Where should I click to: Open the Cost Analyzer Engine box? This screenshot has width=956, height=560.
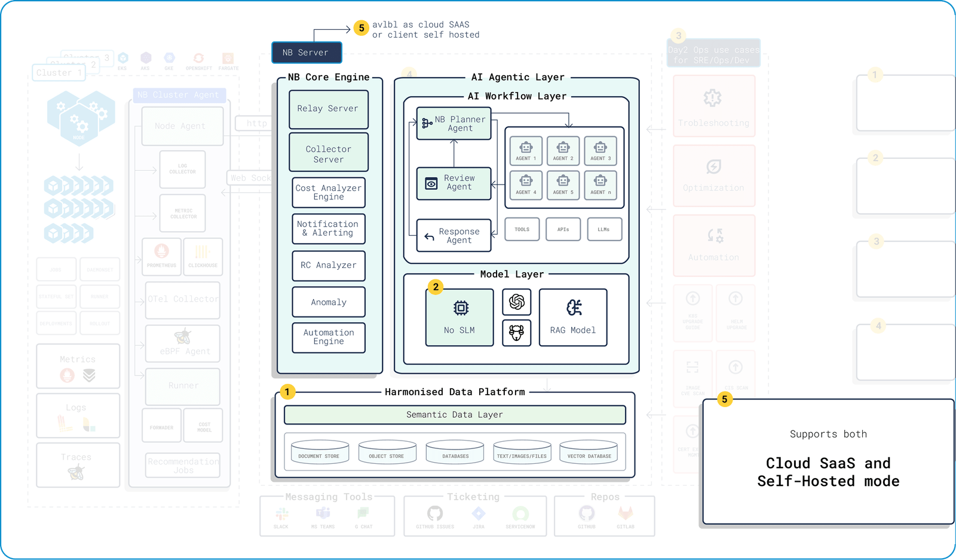[x=329, y=192]
